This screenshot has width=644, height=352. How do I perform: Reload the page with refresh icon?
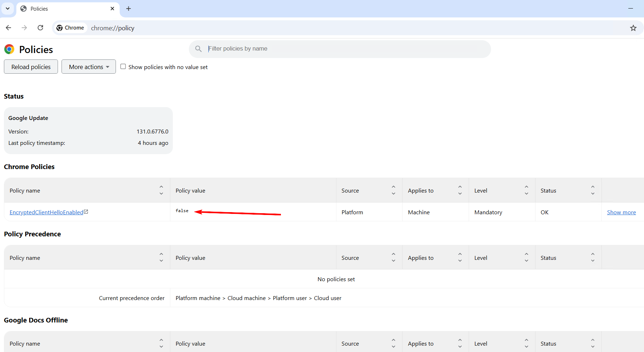[x=41, y=28]
